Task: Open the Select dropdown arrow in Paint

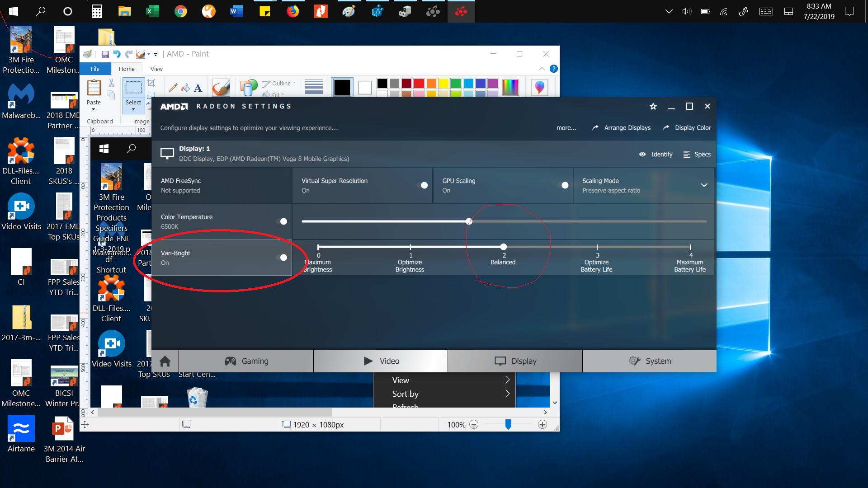Action: coord(133,109)
